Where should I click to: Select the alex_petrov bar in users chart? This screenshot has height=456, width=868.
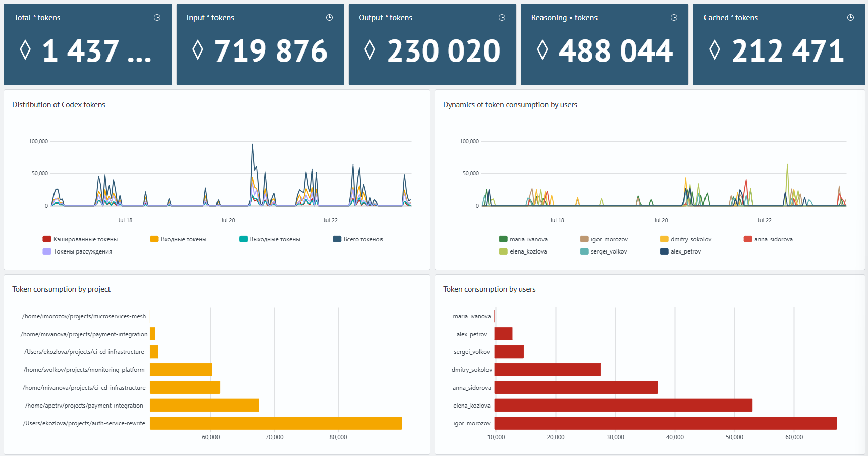tap(503, 334)
